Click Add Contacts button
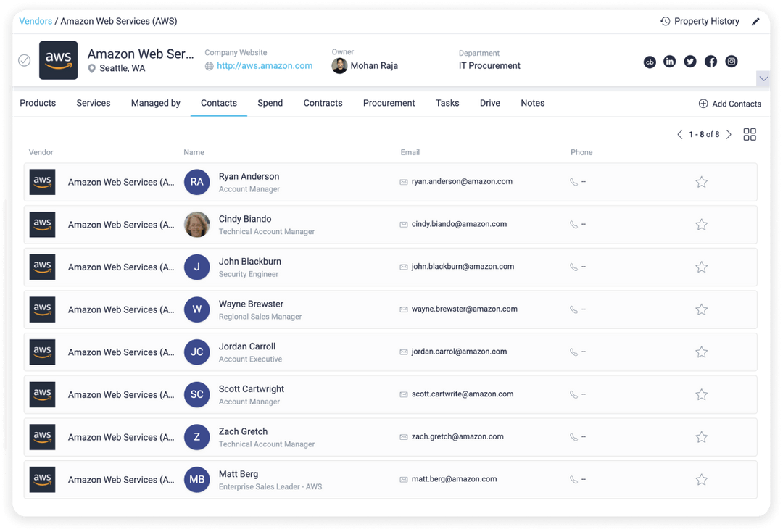The width and height of the screenshot is (783, 532). (729, 104)
